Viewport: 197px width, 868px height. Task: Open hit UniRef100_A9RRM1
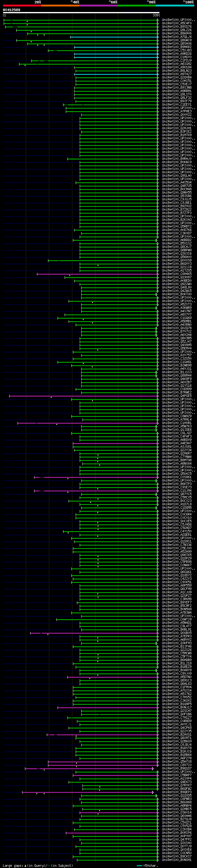coord(176,91)
